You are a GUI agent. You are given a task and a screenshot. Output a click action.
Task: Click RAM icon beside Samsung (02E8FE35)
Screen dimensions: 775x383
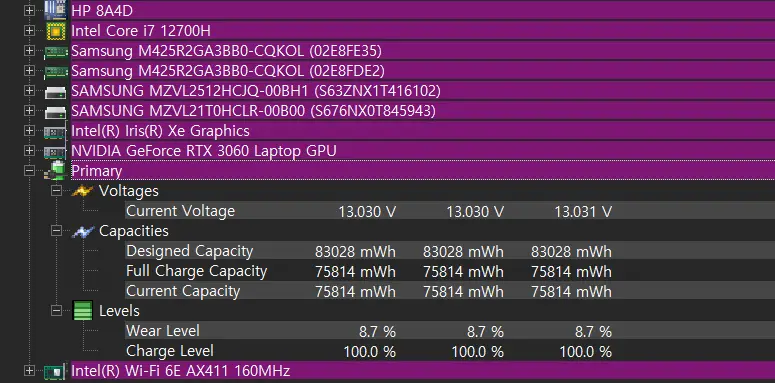tap(55, 51)
